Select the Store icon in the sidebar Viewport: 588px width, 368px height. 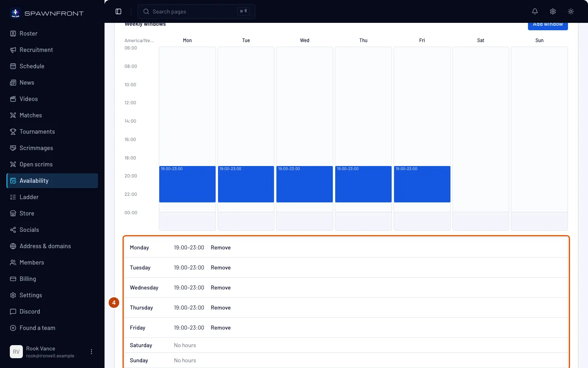13,213
